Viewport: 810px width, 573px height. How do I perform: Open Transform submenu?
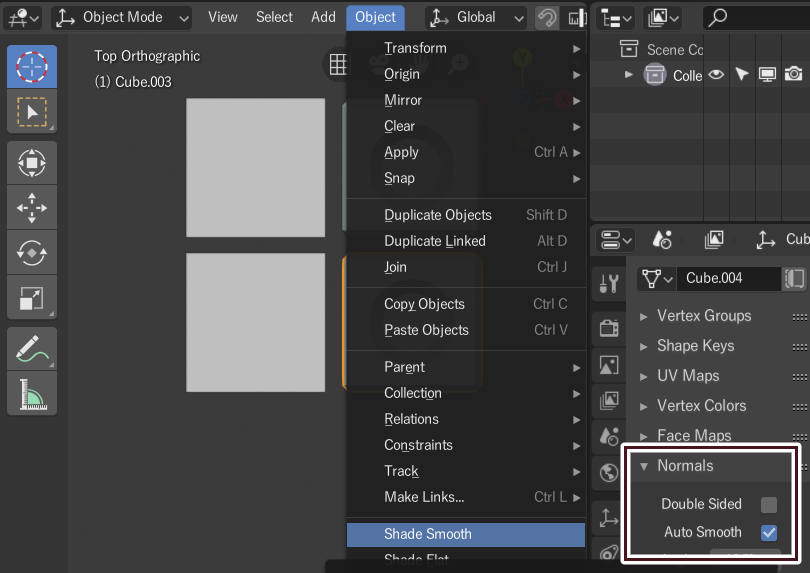coord(465,48)
